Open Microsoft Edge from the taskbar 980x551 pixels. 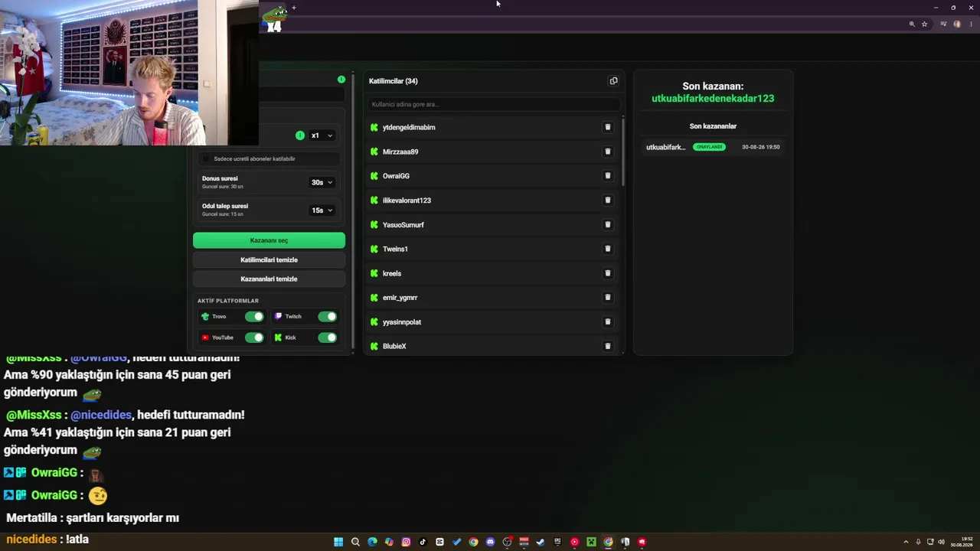coord(372,542)
